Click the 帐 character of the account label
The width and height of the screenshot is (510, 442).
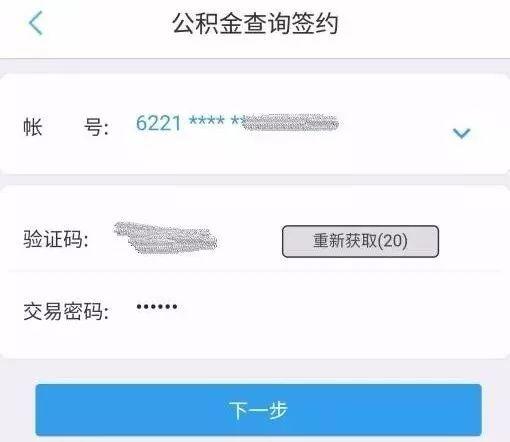33,127
